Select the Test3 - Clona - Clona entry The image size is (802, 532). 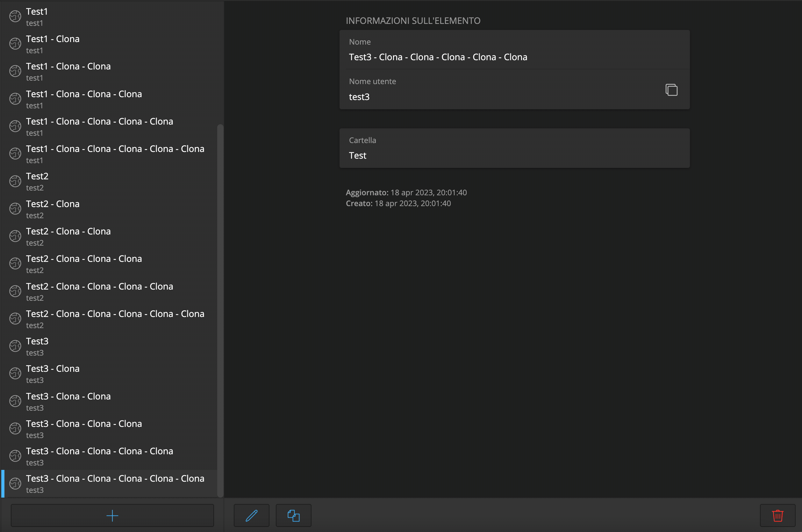[x=102, y=401]
